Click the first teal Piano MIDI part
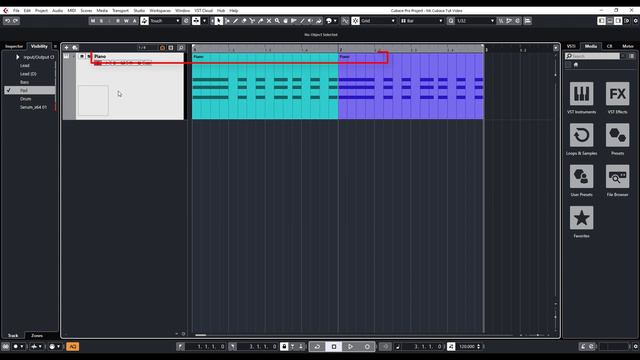 265,86
